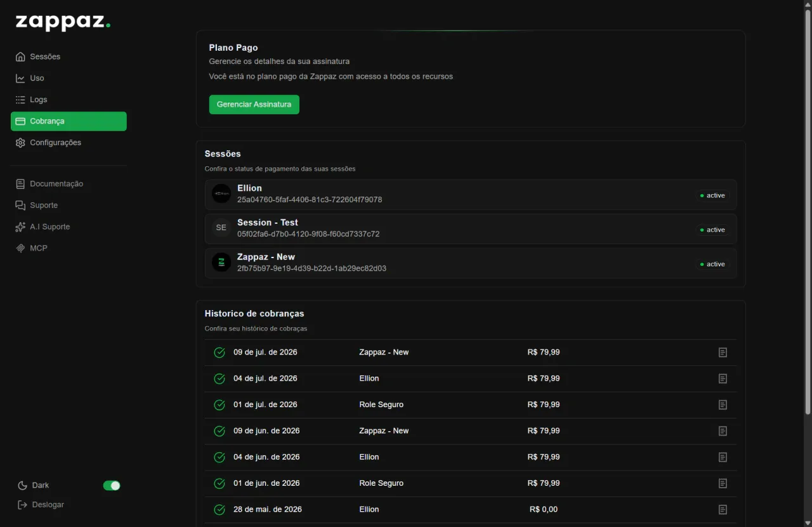Open A.I Suporte

point(69,227)
